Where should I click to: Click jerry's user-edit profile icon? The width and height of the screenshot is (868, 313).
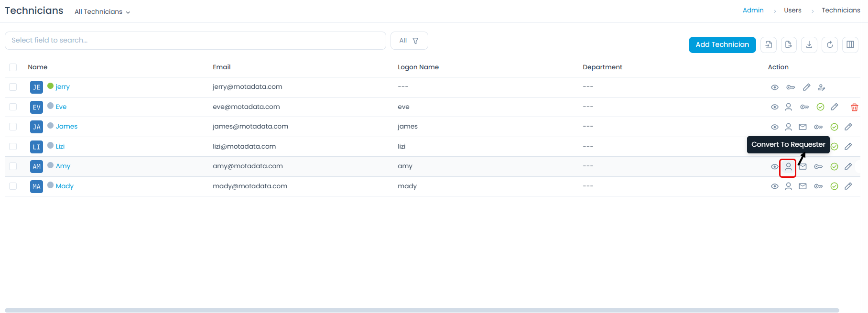[821, 87]
